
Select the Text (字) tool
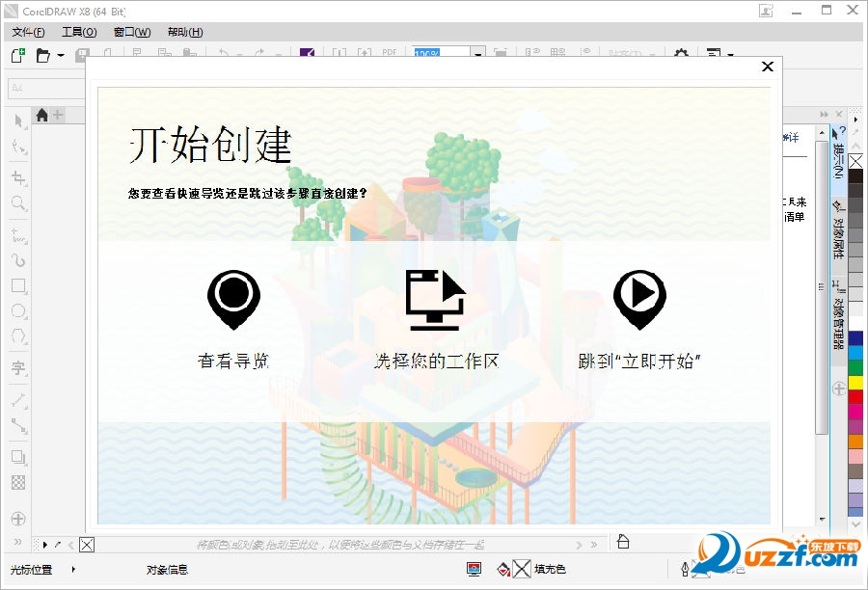point(18,367)
